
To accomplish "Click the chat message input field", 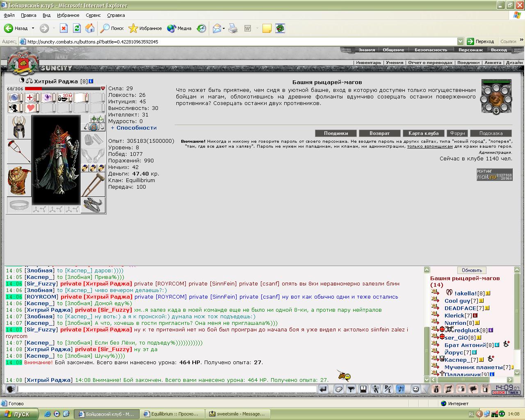I will click(167, 389).
